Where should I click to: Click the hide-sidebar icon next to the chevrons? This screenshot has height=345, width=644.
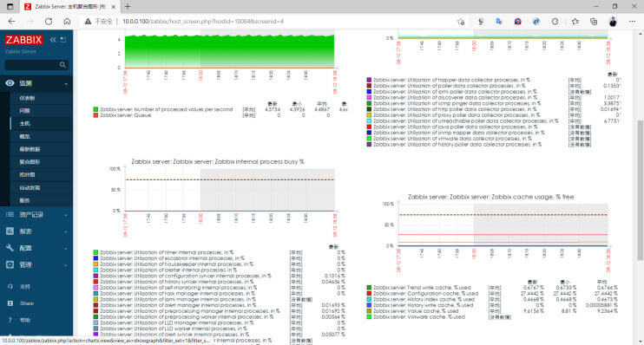[63, 40]
